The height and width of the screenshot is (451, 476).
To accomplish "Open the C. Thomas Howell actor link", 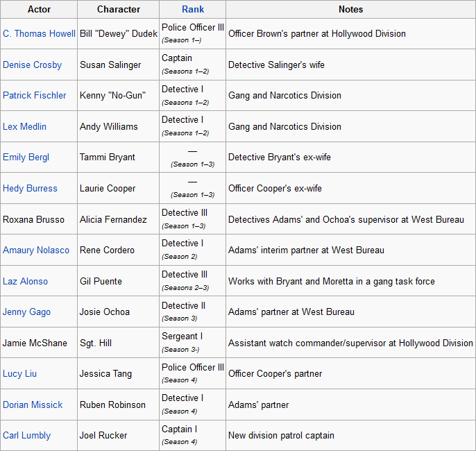I will [x=39, y=34].
